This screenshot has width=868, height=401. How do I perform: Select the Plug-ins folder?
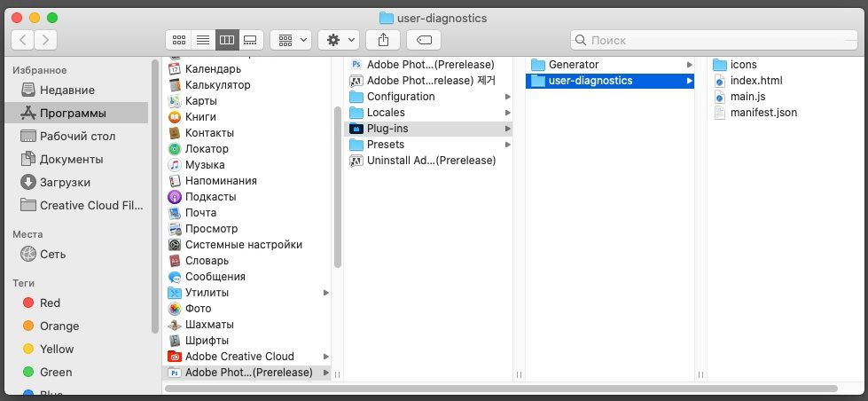(428, 129)
